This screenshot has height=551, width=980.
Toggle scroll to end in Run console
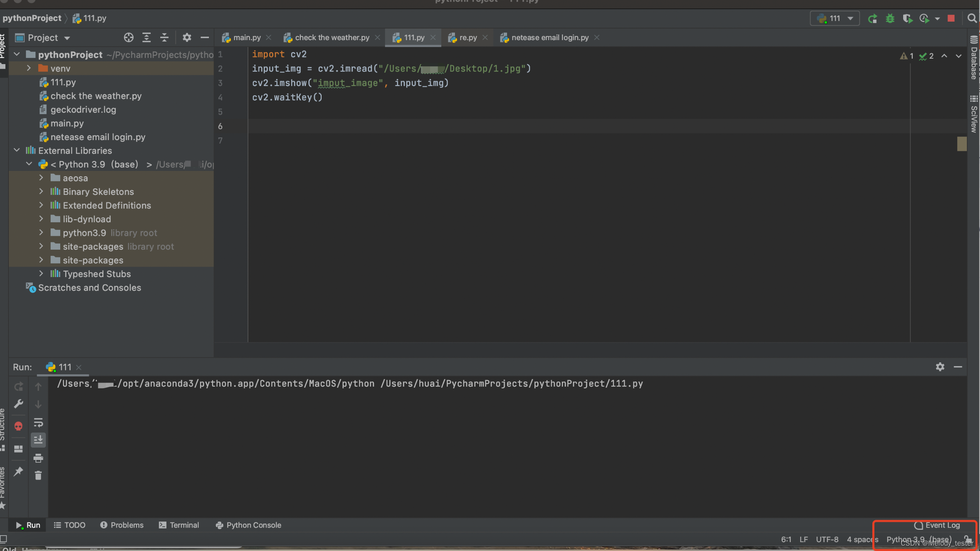tap(38, 440)
